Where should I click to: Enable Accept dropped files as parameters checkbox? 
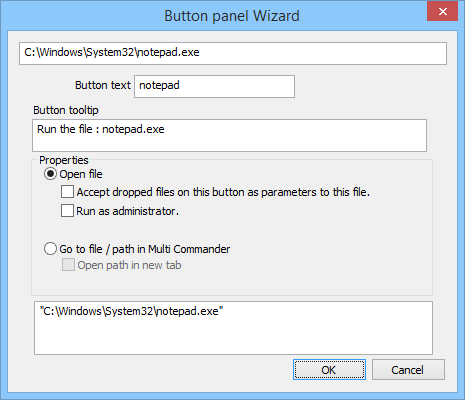(67, 192)
